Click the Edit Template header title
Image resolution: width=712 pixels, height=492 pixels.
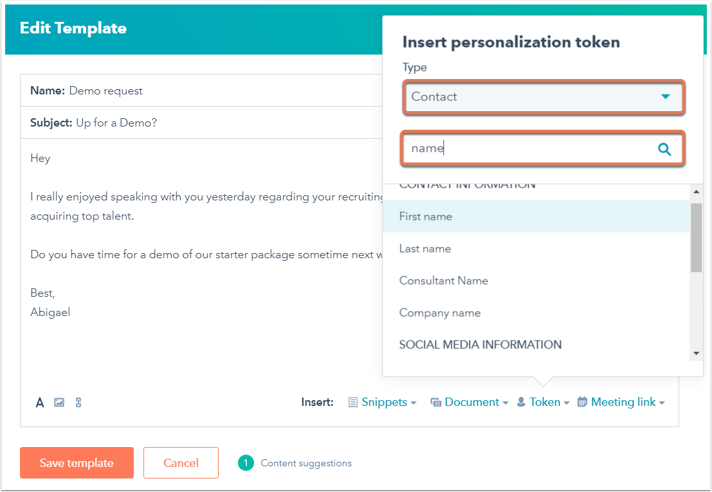click(x=73, y=28)
